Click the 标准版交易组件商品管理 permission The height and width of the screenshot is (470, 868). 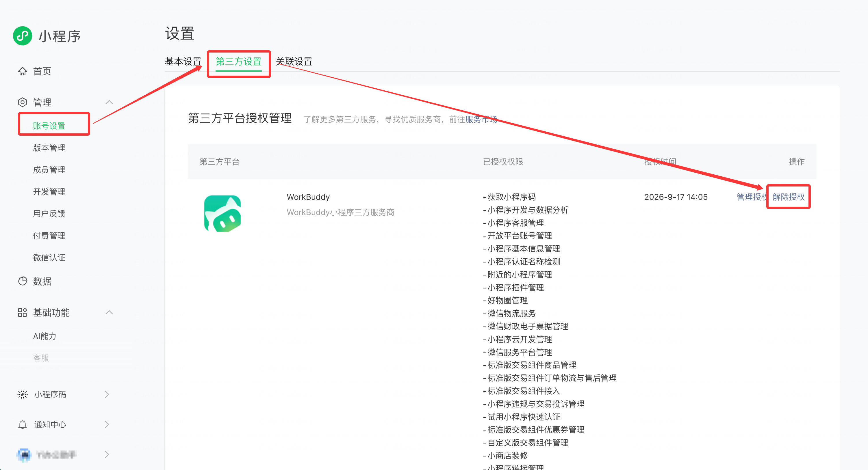pos(529,365)
